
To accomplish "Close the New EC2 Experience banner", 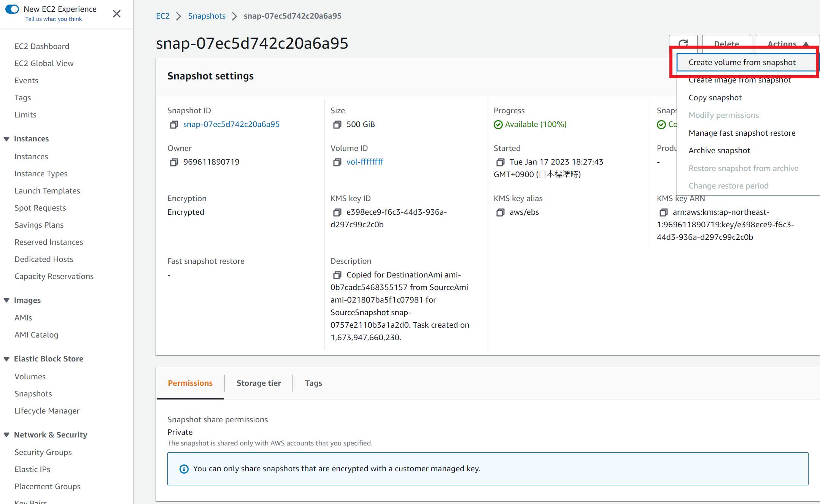I will click(x=117, y=14).
